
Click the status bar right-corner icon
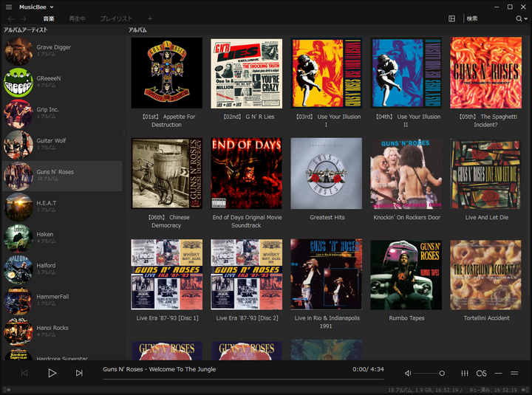[525, 390]
